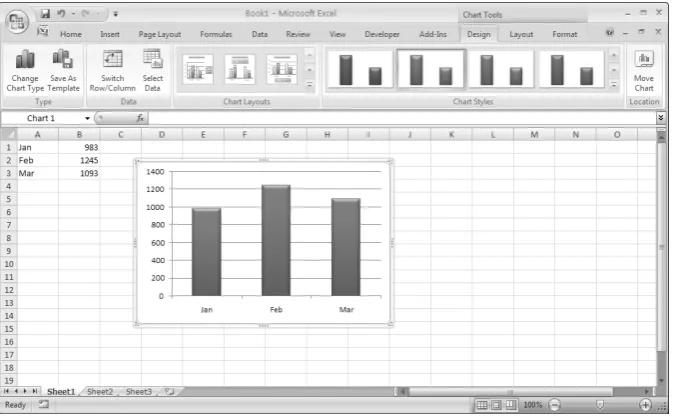This screenshot has width=673, height=416.
Task: Open the Office Button menu
Action: [17, 21]
